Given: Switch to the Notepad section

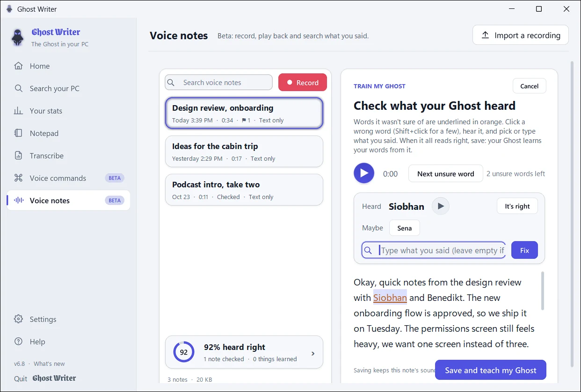Looking at the screenshot, I should click(x=68, y=133).
